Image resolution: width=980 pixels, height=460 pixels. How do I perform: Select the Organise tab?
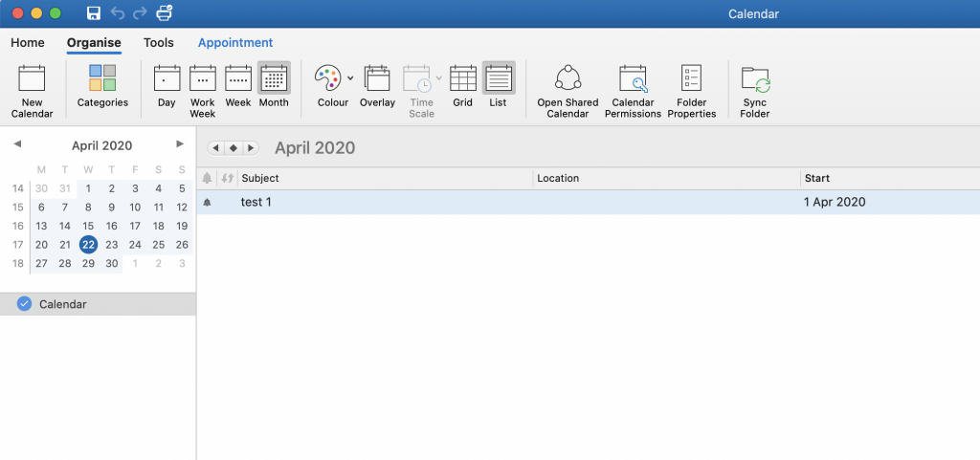[95, 43]
